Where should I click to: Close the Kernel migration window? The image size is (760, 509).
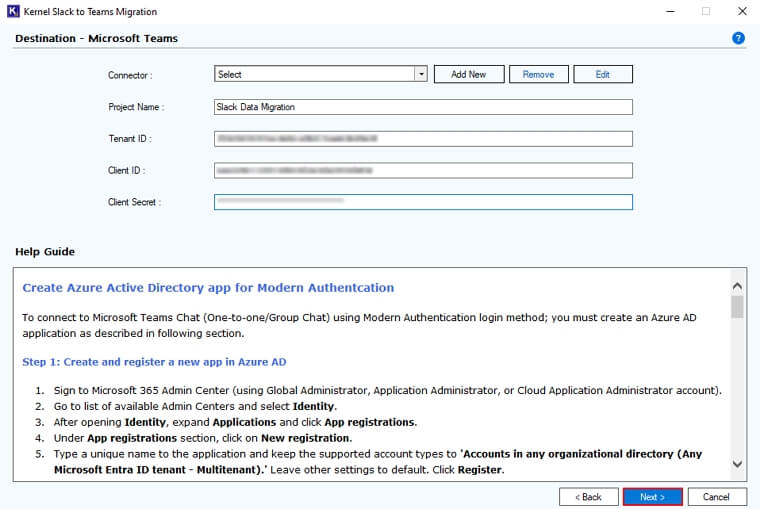pos(742,11)
